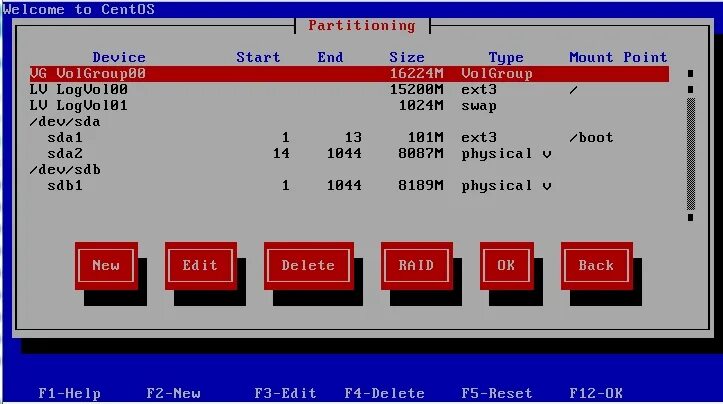Click the F12-OK shortcut label
Screen dimensions: 723x404
pos(596,393)
